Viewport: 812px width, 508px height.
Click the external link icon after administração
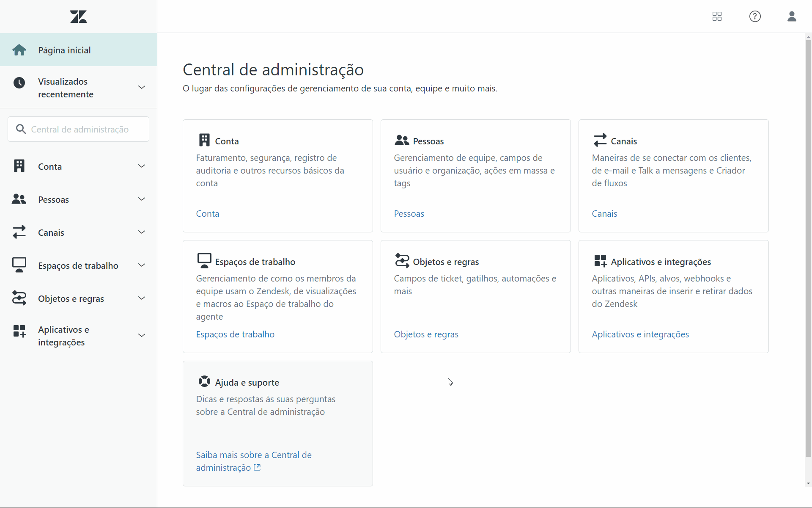[x=257, y=467]
